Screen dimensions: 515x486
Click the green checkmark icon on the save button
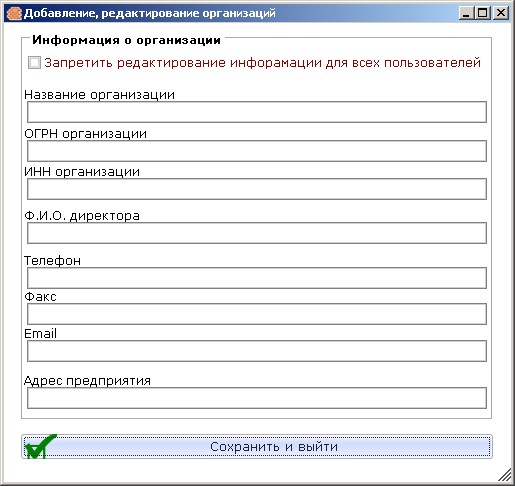[41, 447]
